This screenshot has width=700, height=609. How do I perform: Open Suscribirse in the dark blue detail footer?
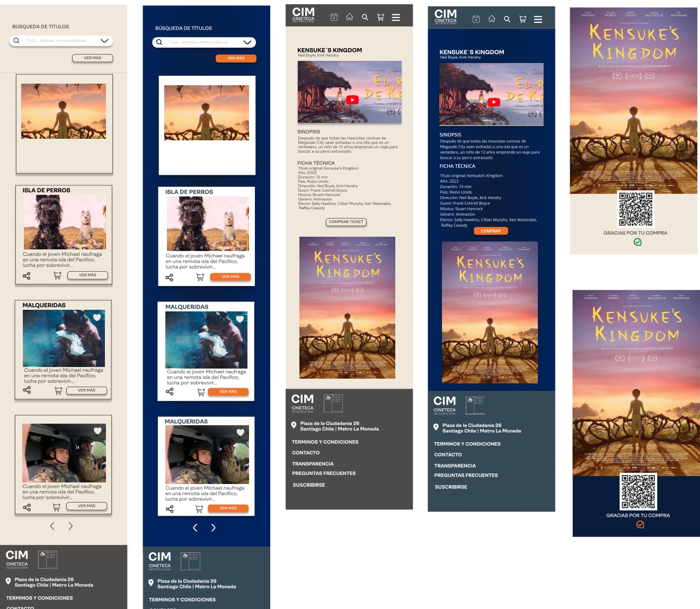tap(451, 487)
